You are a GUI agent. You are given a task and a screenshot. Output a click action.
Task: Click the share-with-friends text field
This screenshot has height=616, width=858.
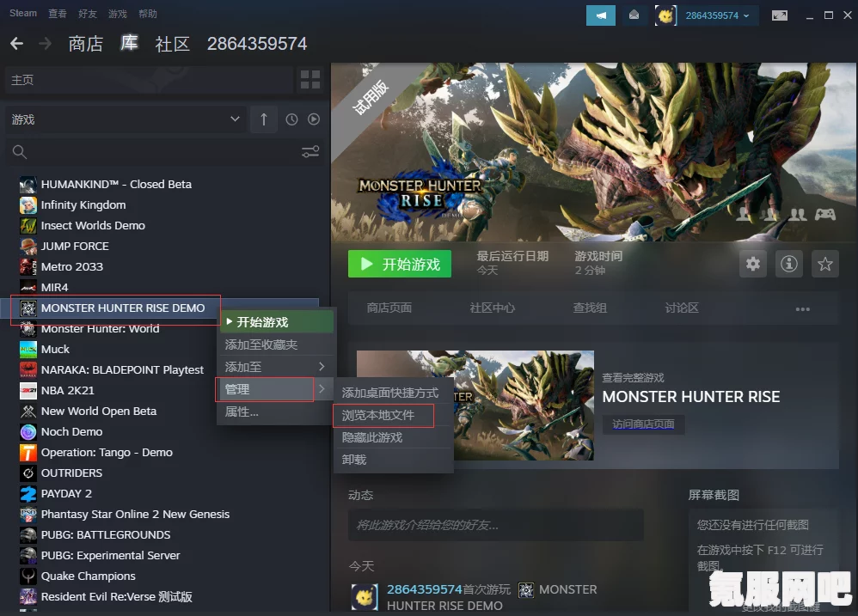click(x=496, y=525)
